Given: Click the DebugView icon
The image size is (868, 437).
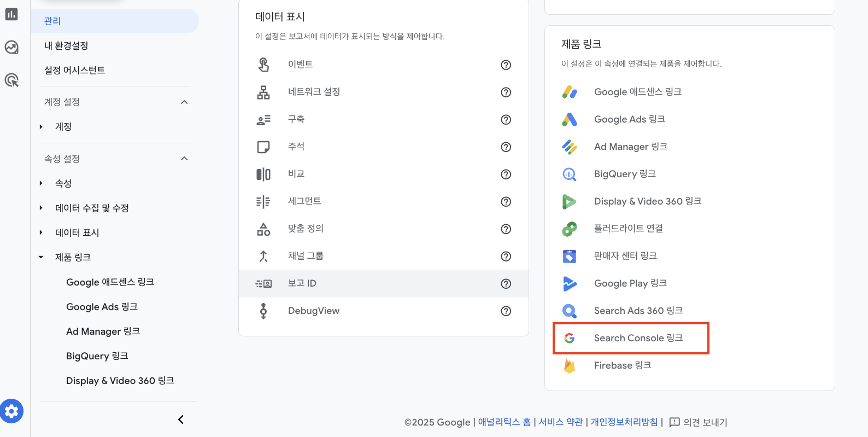Looking at the screenshot, I should (263, 311).
